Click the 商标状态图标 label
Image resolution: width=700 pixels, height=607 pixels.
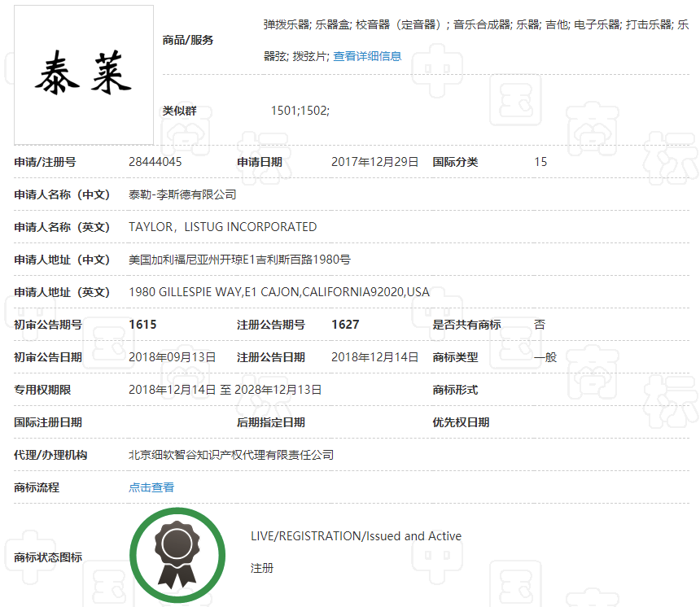point(48,557)
